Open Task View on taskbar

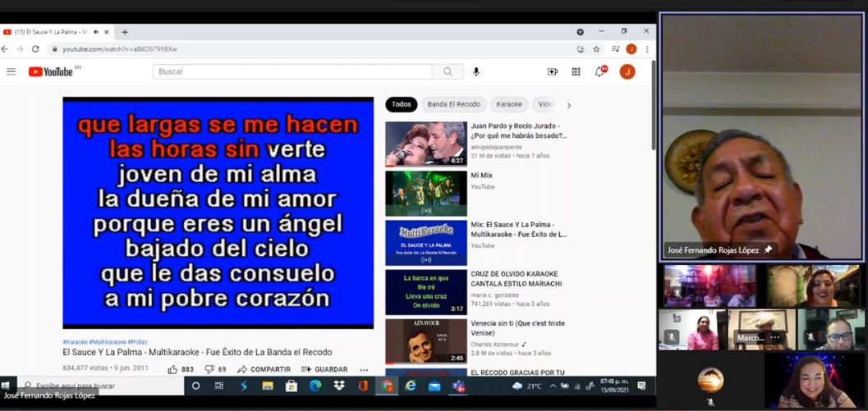point(219,386)
